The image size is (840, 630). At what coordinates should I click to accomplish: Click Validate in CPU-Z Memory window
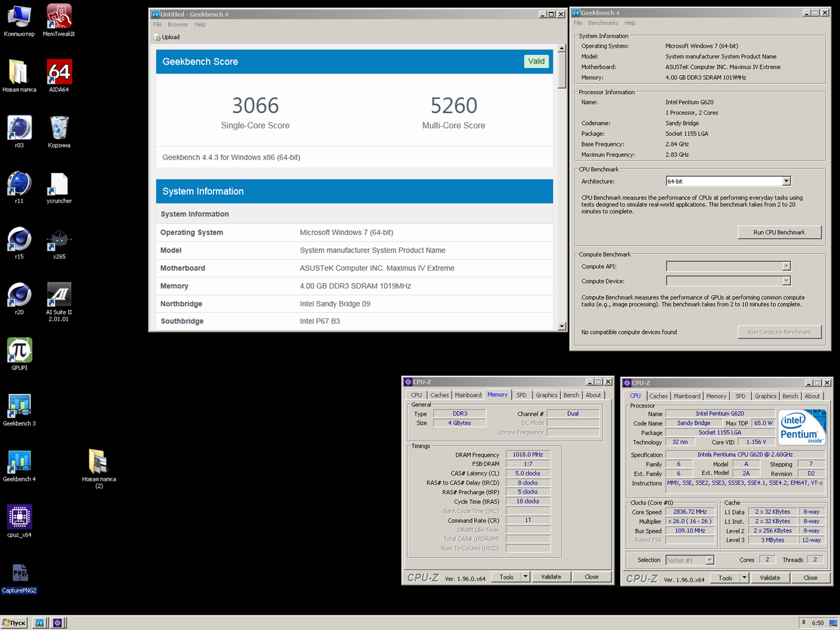click(x=551, y=577)
